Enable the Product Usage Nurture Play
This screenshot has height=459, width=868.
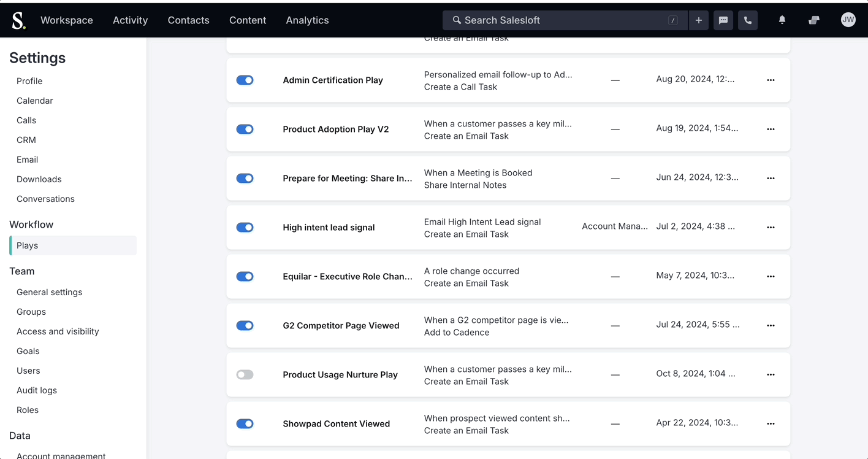(245, 375)
